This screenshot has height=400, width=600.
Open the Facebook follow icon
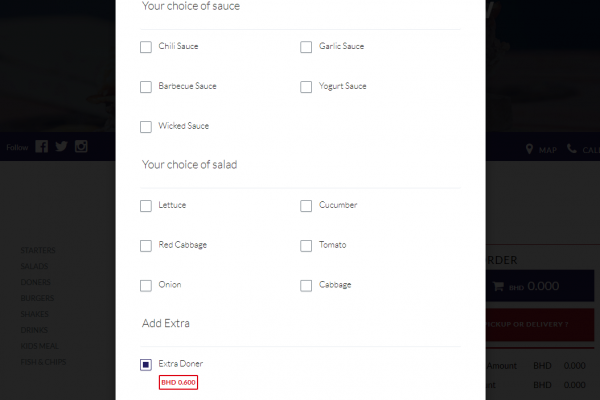(42, 146)
